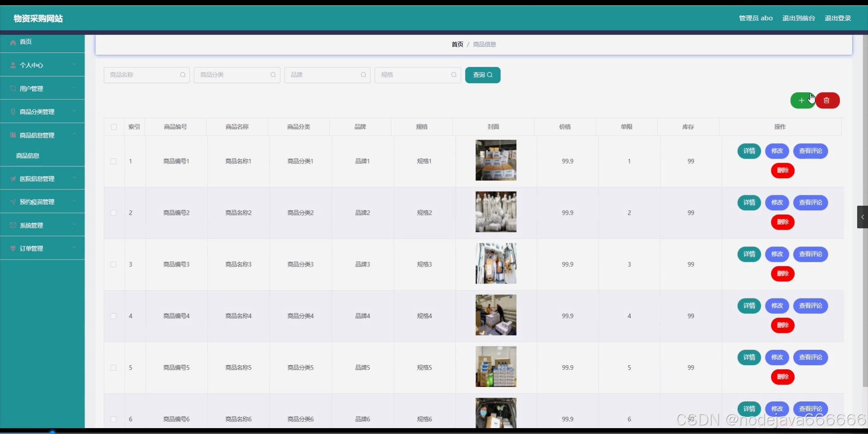Open the 系统管理 sidebar menu
This screenshot has width=868, height=434.
(42, 225)
